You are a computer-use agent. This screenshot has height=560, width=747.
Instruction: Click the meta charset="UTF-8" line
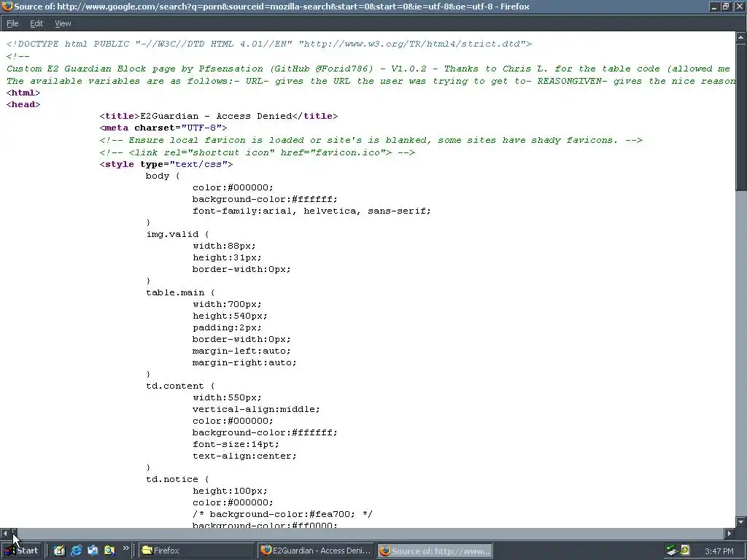[163, 128]
